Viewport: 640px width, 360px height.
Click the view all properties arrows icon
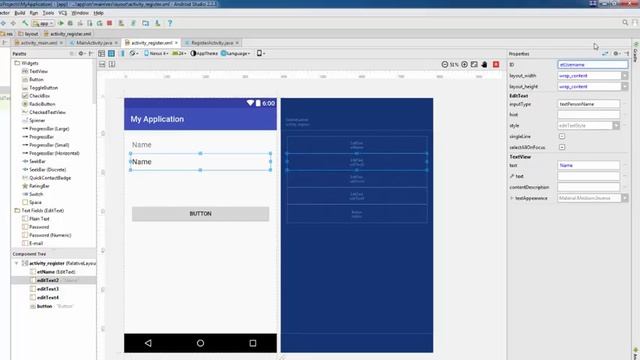(605, 53)
